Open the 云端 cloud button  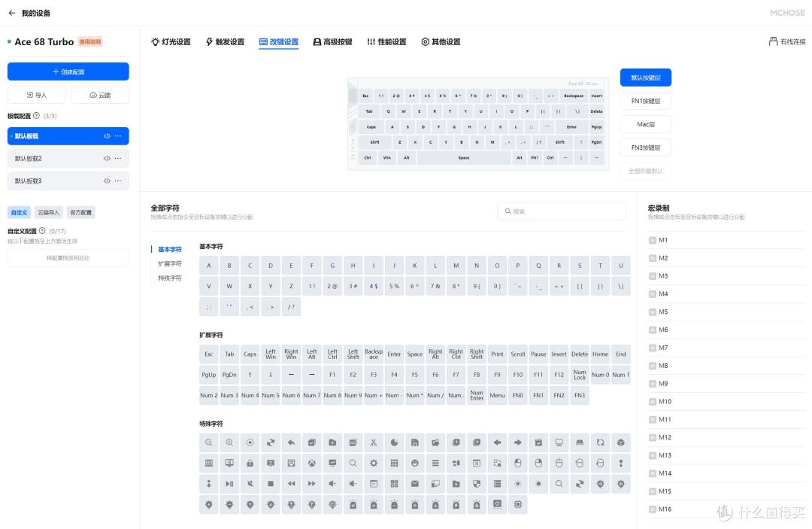tap(100, 95)
